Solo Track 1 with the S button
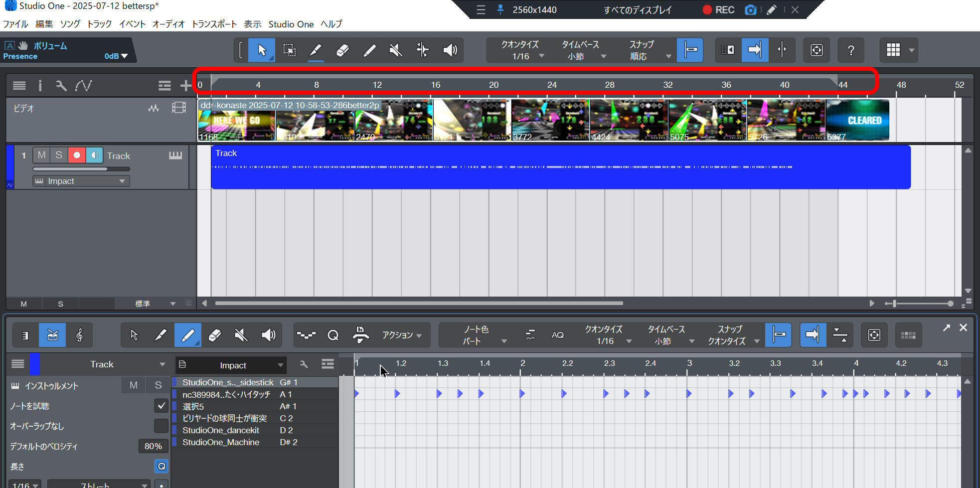Viewport: 980px width, 488px height. click(x=59, y=155)
